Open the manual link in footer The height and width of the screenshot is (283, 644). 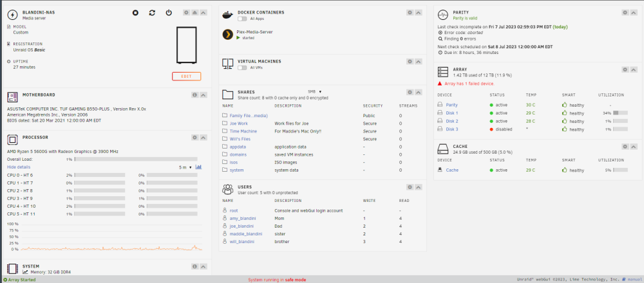click(x=634, y=280)
